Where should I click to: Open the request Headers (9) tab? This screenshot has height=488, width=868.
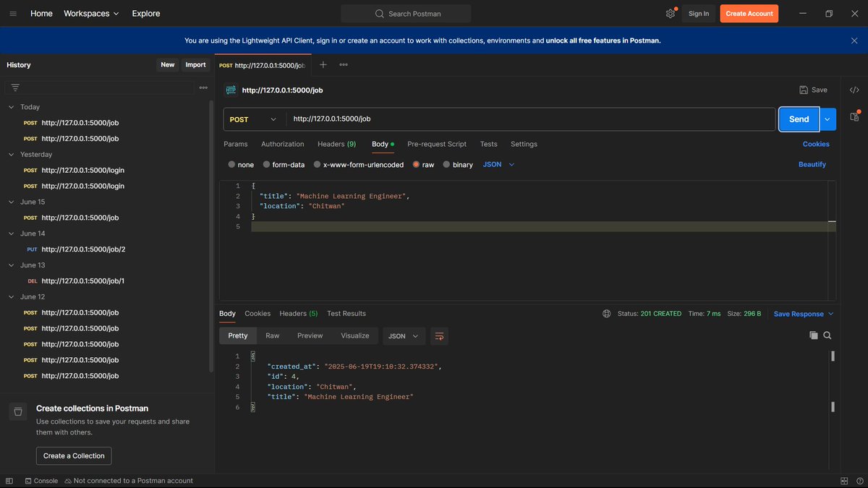[x=336, y=144]
